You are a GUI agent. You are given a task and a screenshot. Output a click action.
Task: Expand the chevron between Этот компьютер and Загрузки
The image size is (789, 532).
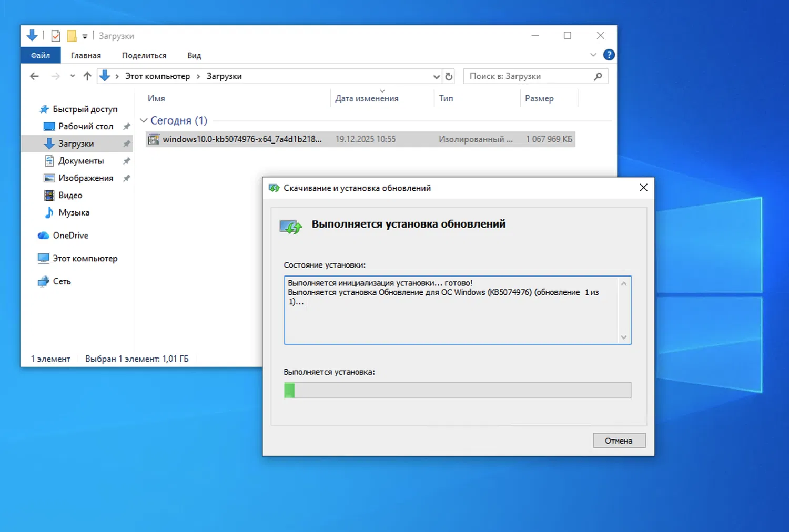point(198,76)
